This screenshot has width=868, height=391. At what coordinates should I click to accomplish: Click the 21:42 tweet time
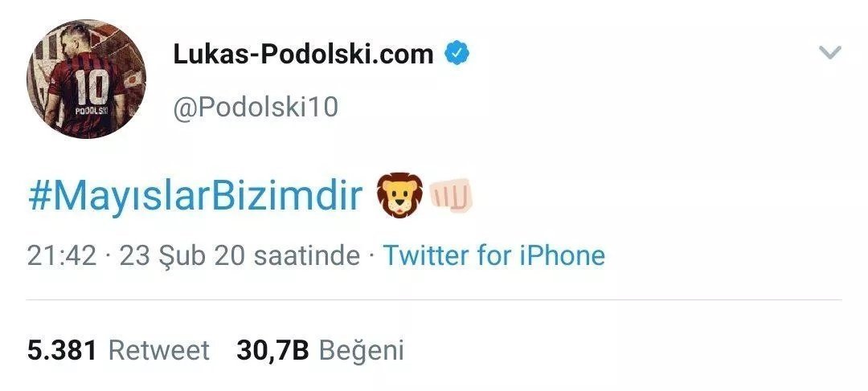point(61,256)
